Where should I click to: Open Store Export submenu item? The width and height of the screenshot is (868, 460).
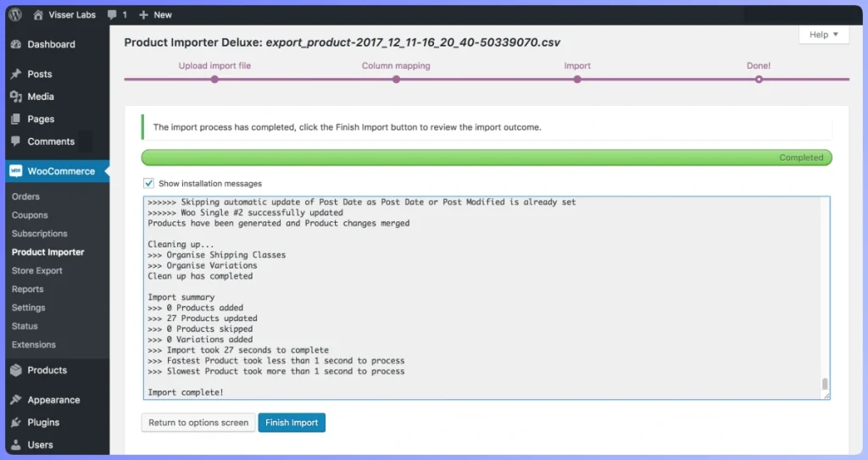pos(37,271)
